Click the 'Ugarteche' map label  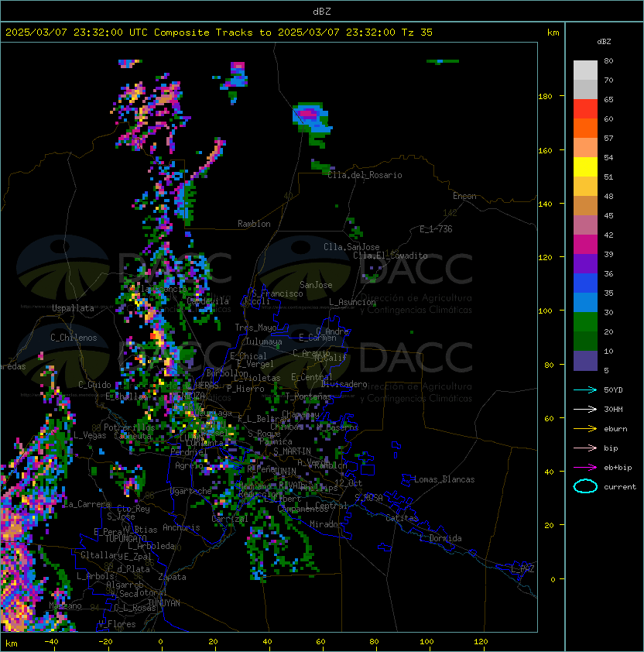coord(191,491)
